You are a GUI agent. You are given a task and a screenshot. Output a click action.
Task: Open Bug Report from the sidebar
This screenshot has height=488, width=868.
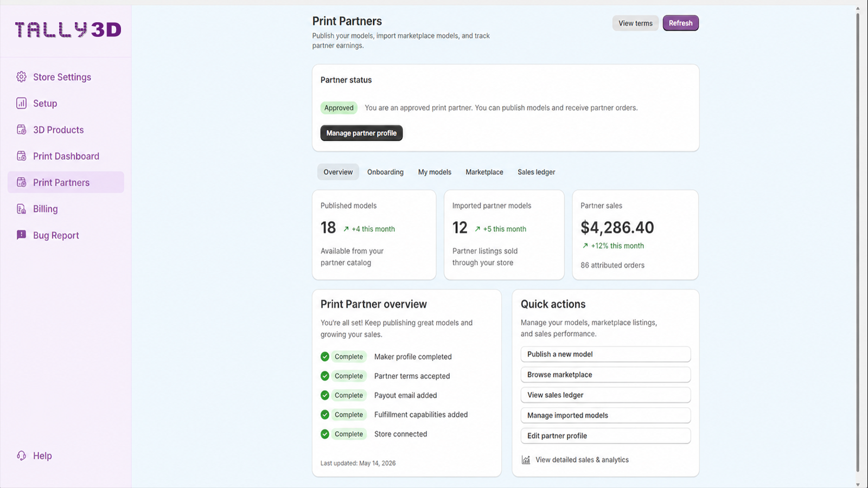pos(66,235)
